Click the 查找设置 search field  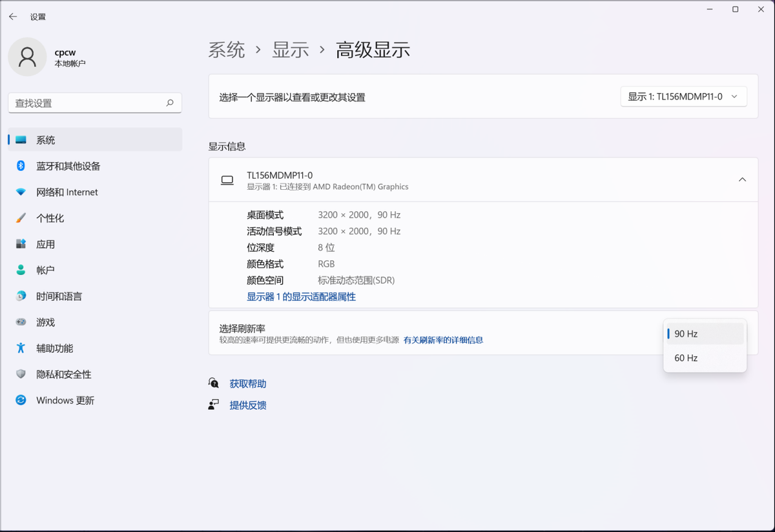click(x=87, y=103)
